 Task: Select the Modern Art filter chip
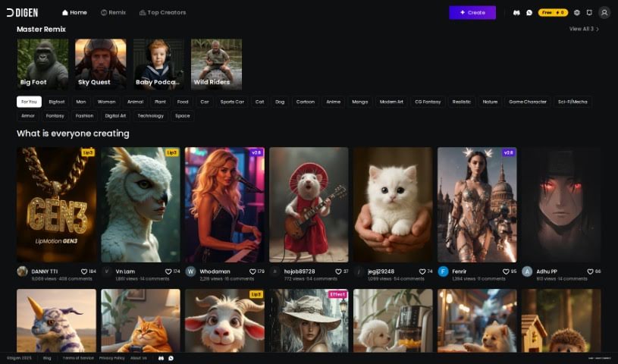click(x=391, y=102)
